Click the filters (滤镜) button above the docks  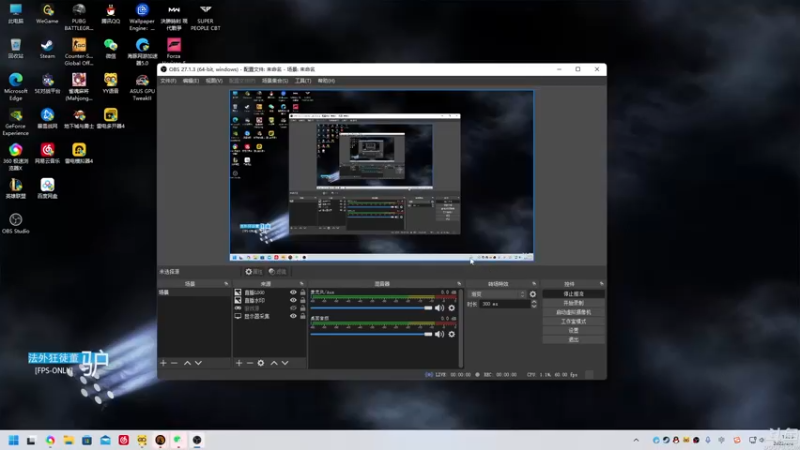coord(278,271)
